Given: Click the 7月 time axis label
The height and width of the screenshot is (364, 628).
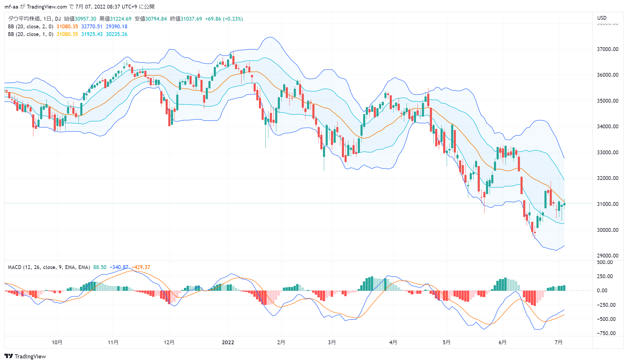Looking at the screenshot, I should point(559,342).
